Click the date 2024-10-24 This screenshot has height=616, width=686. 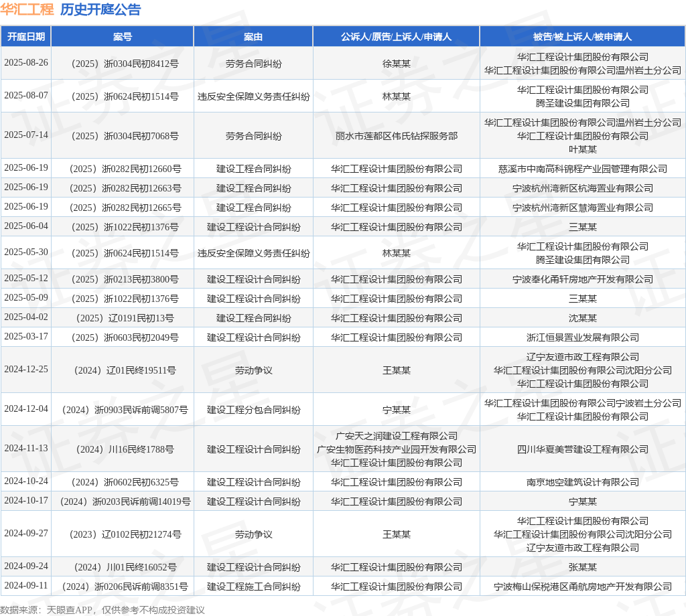click(26, 481)
